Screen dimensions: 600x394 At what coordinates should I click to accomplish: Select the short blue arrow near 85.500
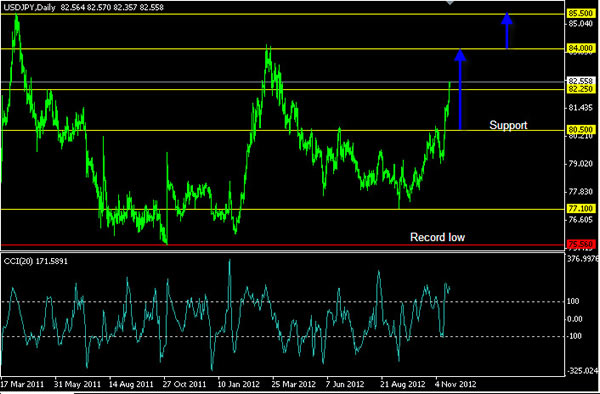(x=507, y=31)
